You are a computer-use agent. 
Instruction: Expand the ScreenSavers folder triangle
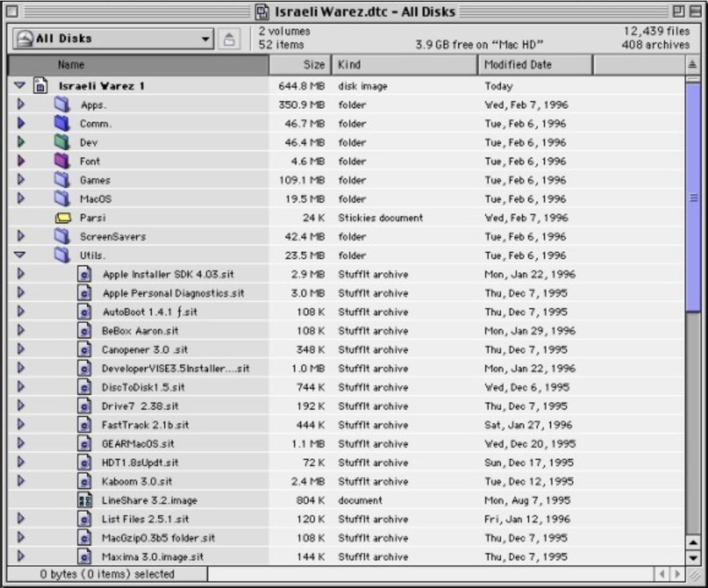[x=21, y=236]
